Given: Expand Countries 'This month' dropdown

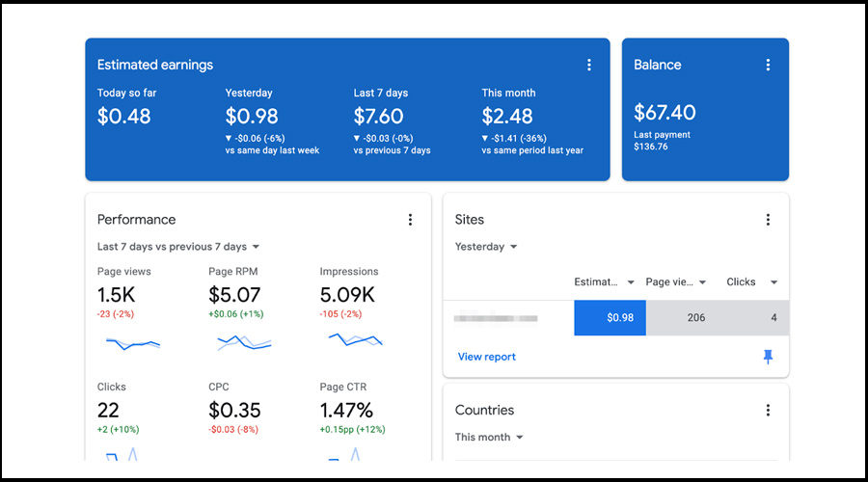Looking at the screenshot, I should 489,437.
